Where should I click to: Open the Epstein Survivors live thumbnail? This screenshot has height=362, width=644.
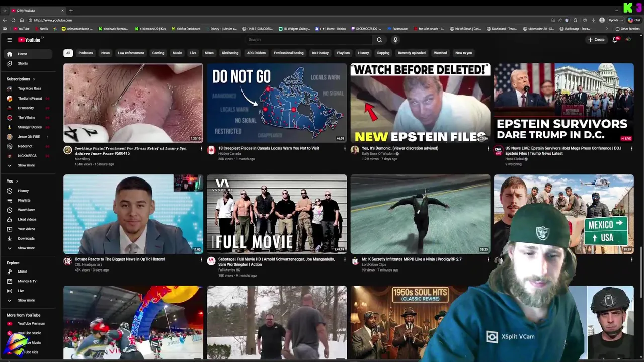pos(563,103)
